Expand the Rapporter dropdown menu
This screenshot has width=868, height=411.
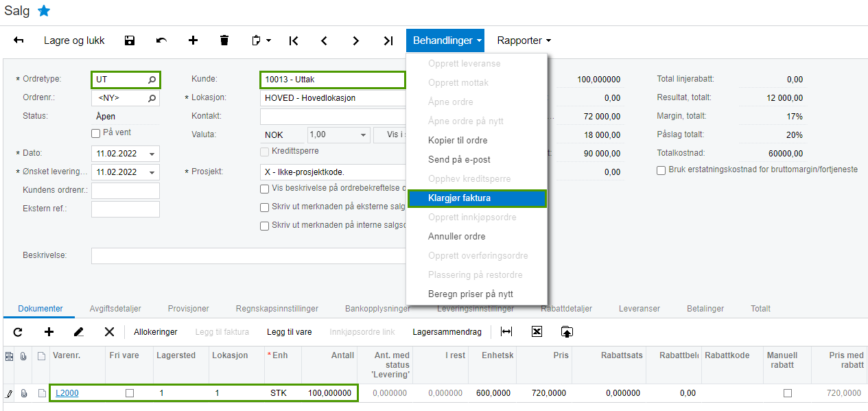click(x=524, y=40)
